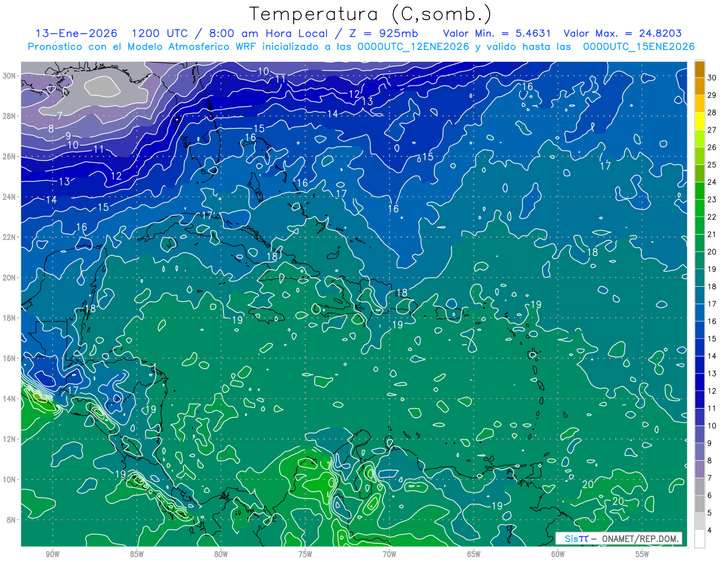Click yellow swatch between 27 and 28
The image size is (728, 562).
(699, 121)
